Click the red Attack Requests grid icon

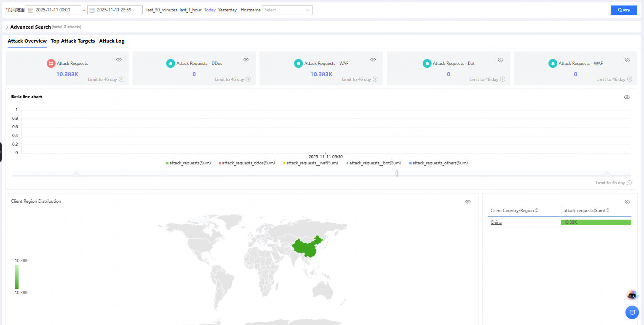click(x=51, y=64)
